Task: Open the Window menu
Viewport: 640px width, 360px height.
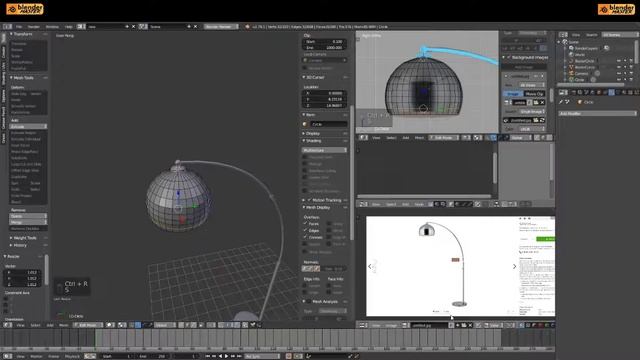Action: 52,27
